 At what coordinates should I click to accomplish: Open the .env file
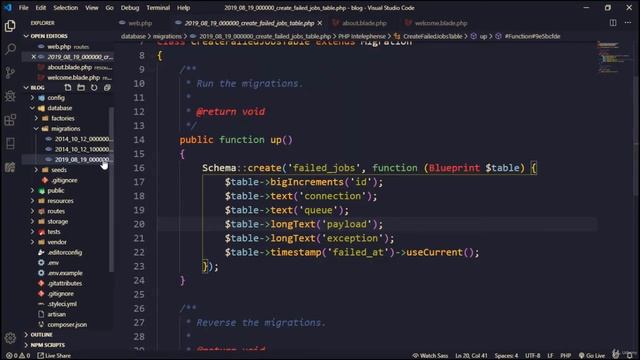53,263
